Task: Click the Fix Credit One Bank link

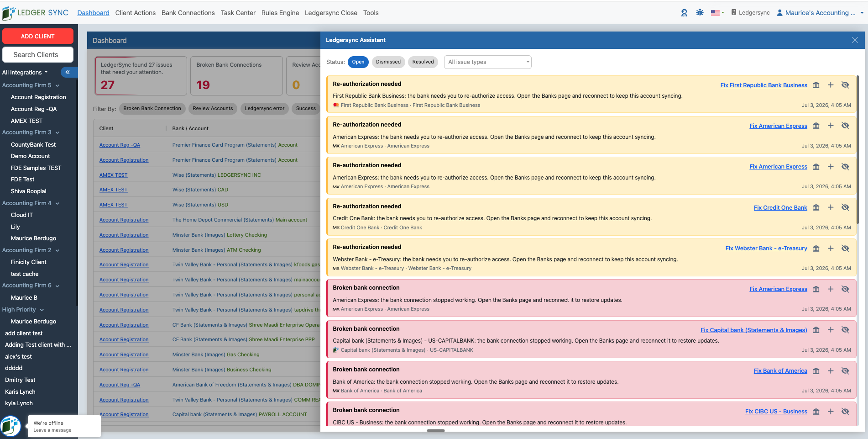Action: coord(780,208)
